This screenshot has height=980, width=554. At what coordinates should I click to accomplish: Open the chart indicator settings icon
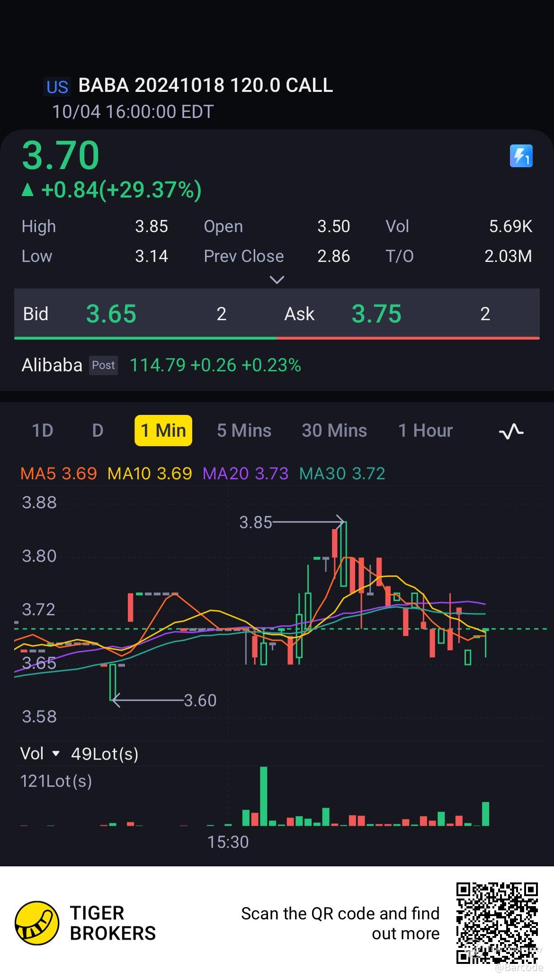511,431
